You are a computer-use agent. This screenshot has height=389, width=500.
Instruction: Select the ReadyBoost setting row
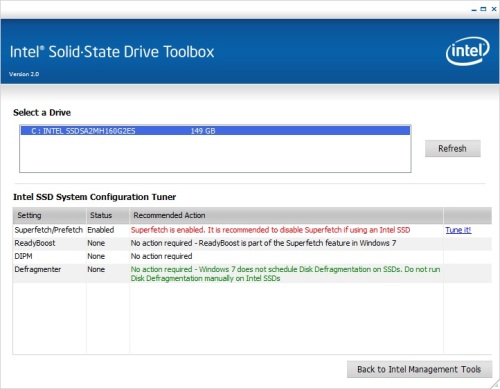pos(252,243)
